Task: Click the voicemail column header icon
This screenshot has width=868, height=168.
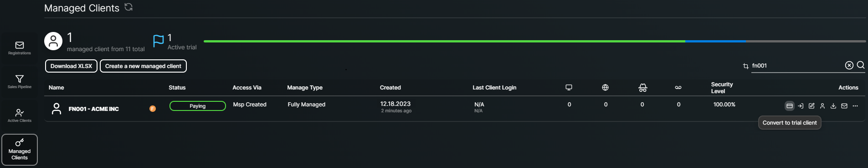Action: pos(678,87)
